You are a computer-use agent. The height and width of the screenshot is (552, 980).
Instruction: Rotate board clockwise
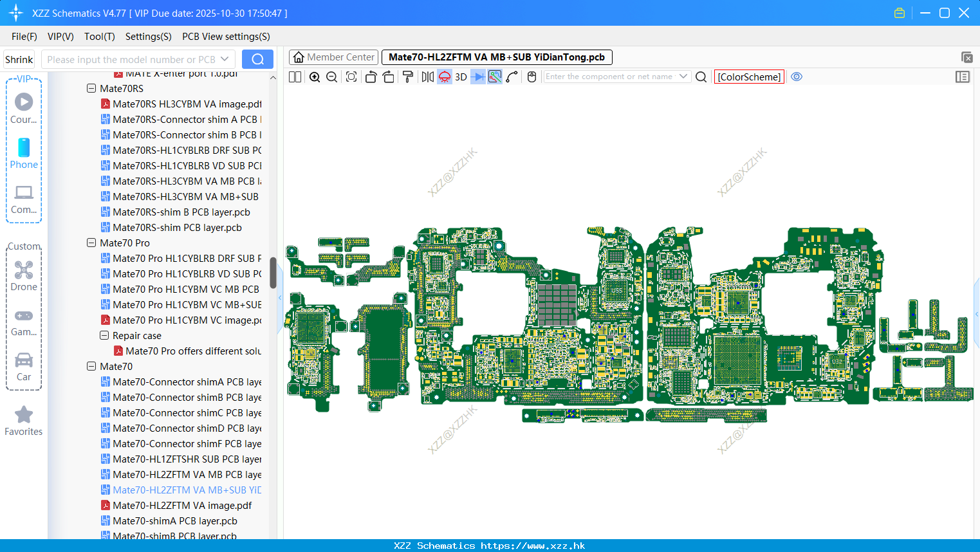point(389,77)
